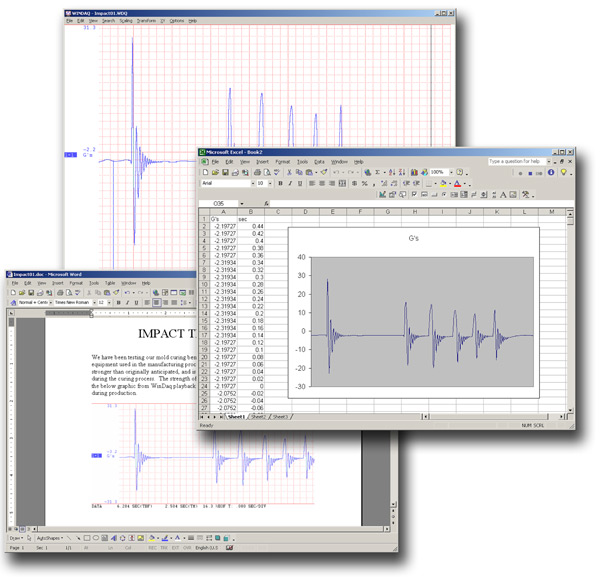The image size is (600, 581).
Task: Open the Table menu in Word
Action: 110,283
